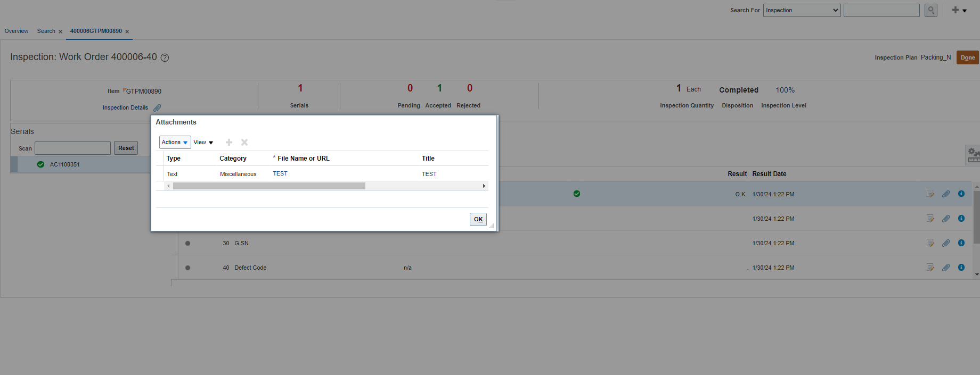980x375 pixels.
Task: Open the View menu in Attachments
Action: [203, 142]
